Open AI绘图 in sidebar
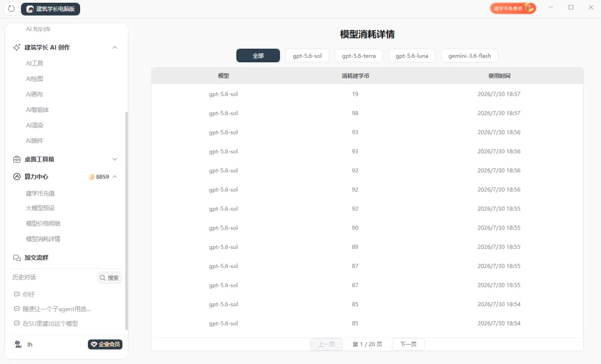The height and width of the screenshot is (364, 601). pyautogui.click(x=35, y=79)
